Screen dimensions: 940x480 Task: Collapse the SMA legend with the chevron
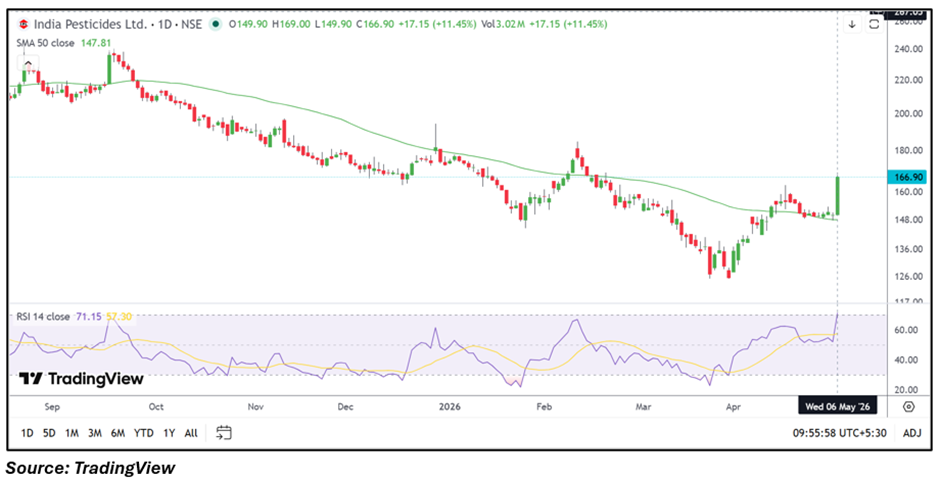point(30,63)
